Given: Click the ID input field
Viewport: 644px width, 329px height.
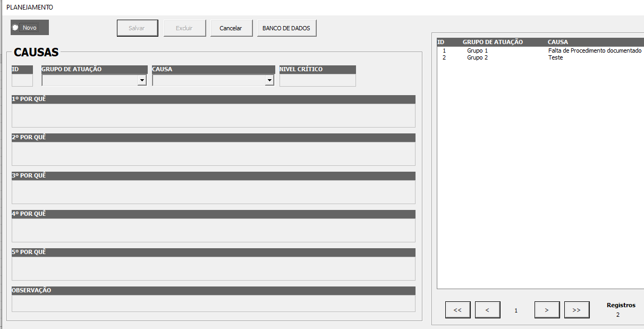Looking at the screenshot, I should pos(22,80).
